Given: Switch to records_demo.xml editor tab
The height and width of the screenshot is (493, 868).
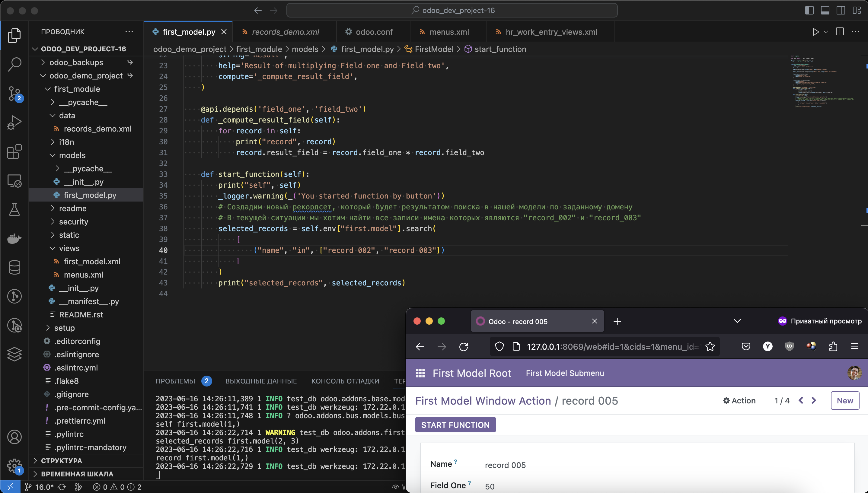Looking at the screenshot, I should tap(285, 32).
